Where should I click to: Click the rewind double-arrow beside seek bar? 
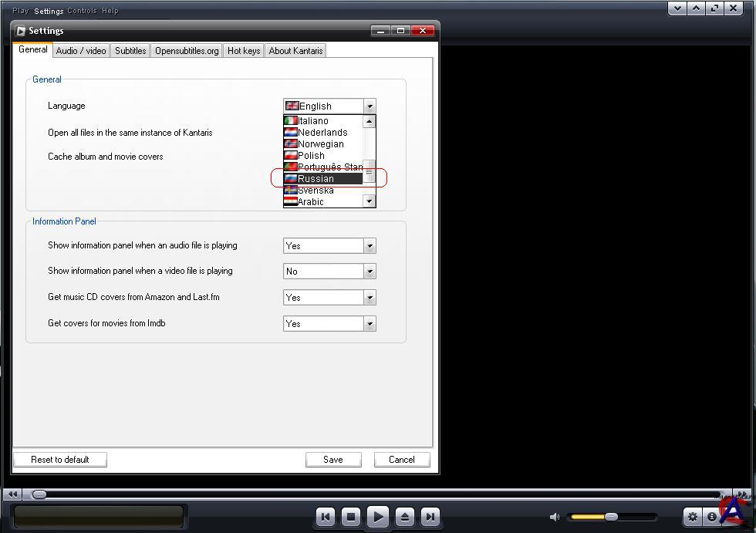click(12, 494)
